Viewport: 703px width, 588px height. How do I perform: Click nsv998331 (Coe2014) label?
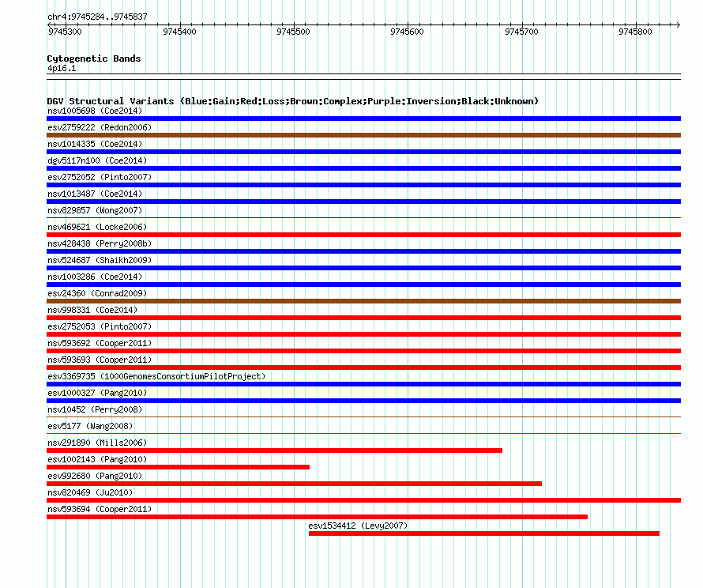tap(92, 310)
